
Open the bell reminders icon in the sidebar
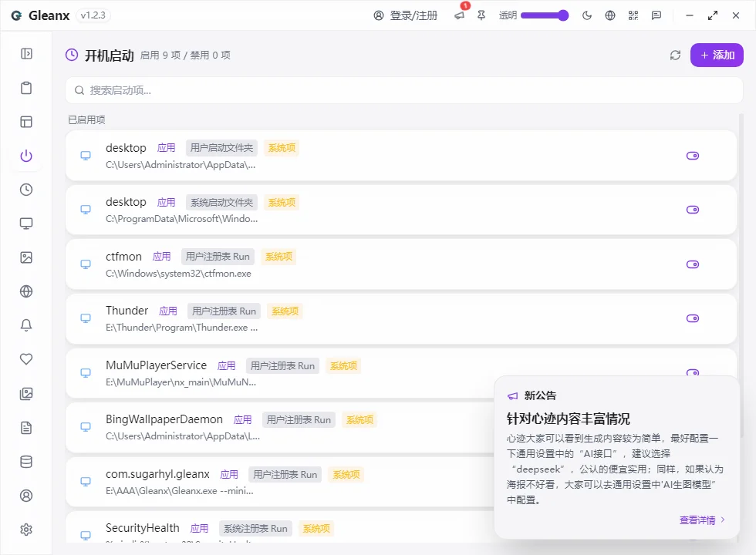[26, 325]
